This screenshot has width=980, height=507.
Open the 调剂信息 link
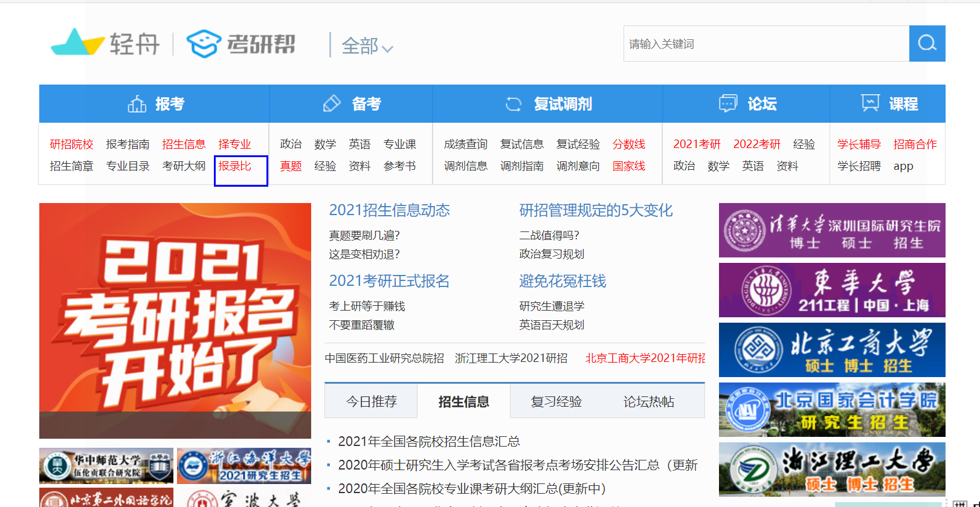[465, 166]
